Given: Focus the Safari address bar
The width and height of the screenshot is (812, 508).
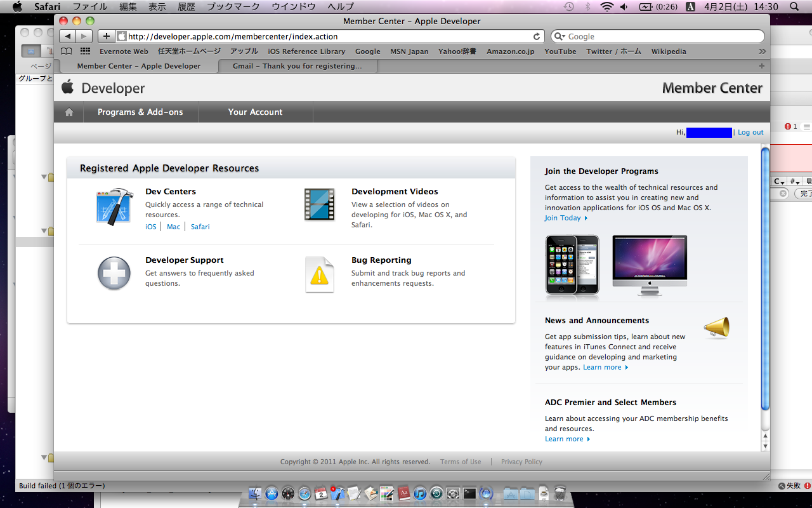Looking at the screenshot, I should tap(330, 37).
